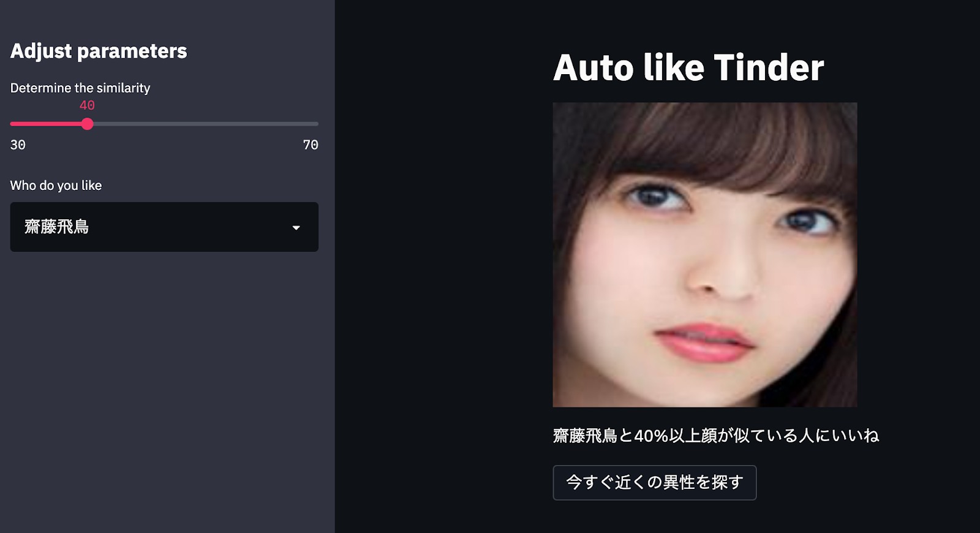980x533 pixels.
Task: Click the 'Determine the similarity' label
Action: 80,88
